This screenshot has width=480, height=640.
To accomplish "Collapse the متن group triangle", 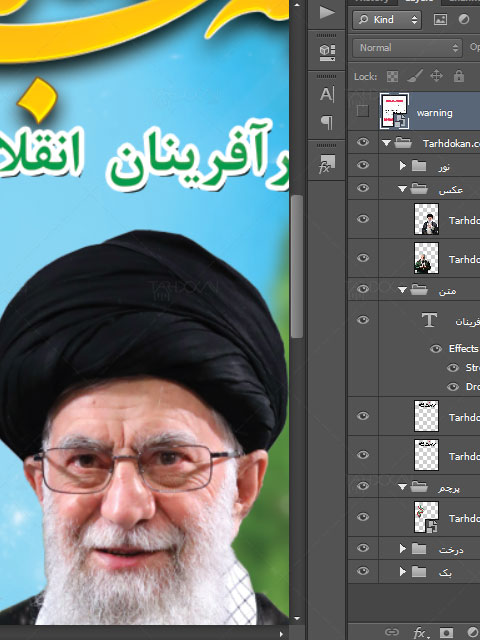I will coord(402,290).
